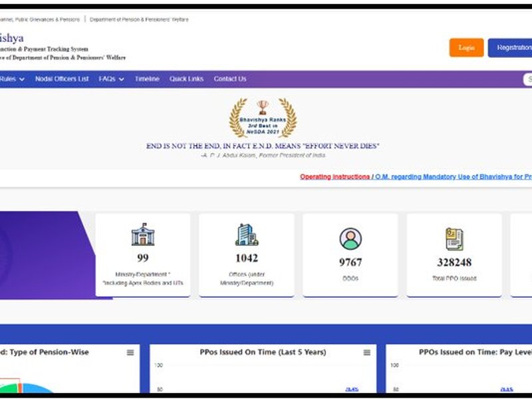Go to the Timeline menu item
This screenshot has height=399, width=532.
[x=147, y=78]
